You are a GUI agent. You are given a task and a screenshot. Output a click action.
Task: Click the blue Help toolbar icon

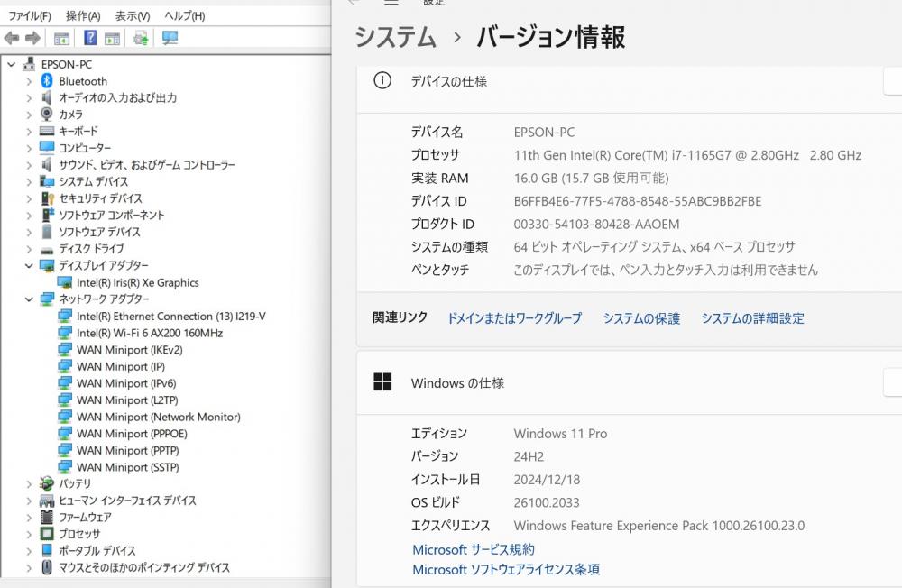pyautogui.click(x=90, y=38)
